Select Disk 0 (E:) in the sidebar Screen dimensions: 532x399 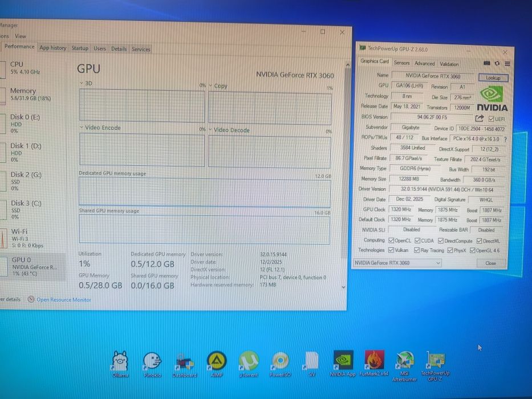tap(33, 123)
